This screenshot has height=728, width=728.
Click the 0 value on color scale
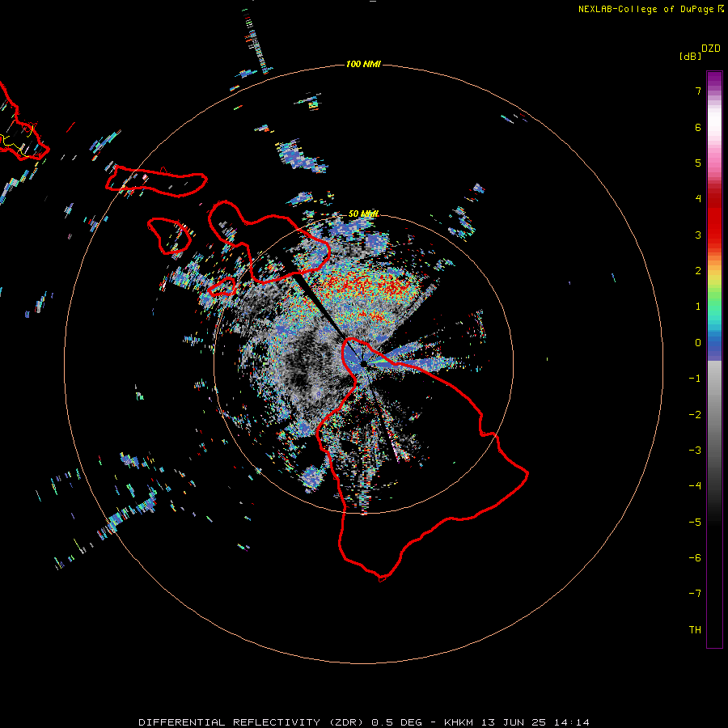pos(698,343)
